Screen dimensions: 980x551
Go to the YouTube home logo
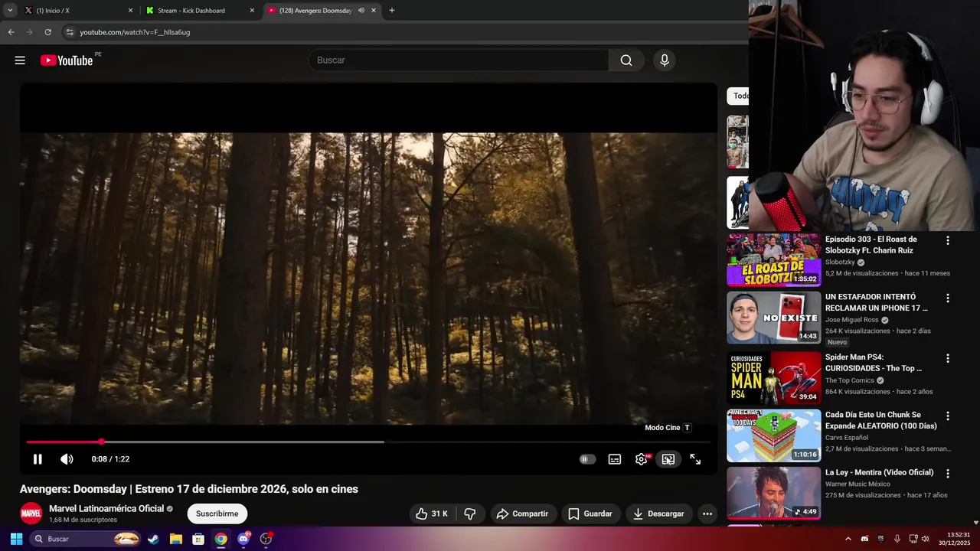click(x=67, y=60)
